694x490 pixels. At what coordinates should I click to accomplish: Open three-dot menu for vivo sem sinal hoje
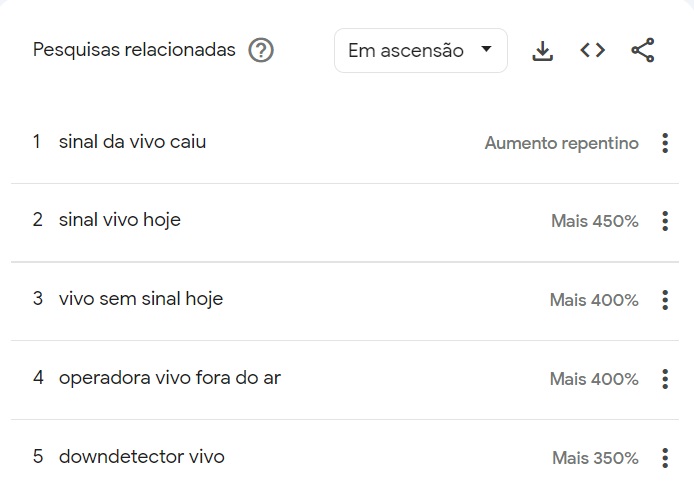point(665,300)
